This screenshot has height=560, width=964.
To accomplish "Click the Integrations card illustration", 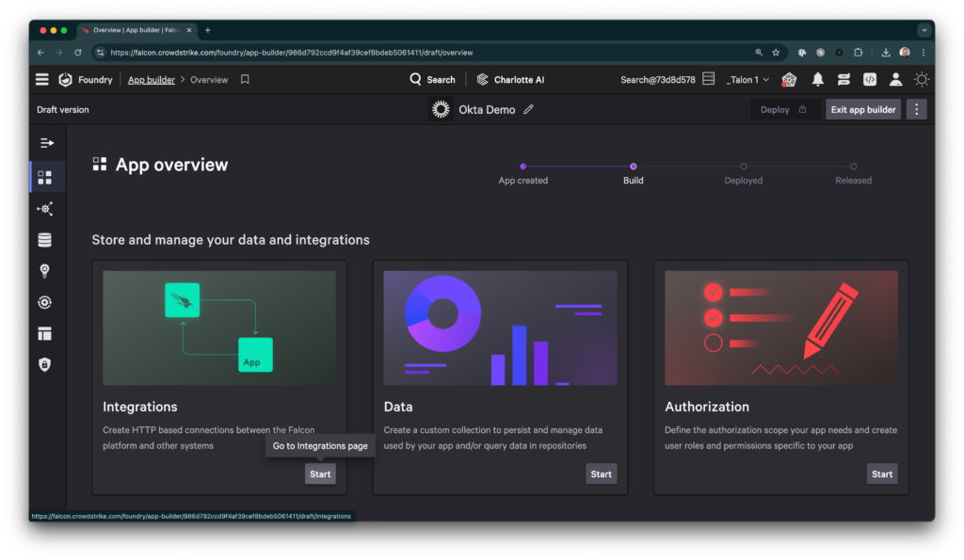I will (219, 328).
